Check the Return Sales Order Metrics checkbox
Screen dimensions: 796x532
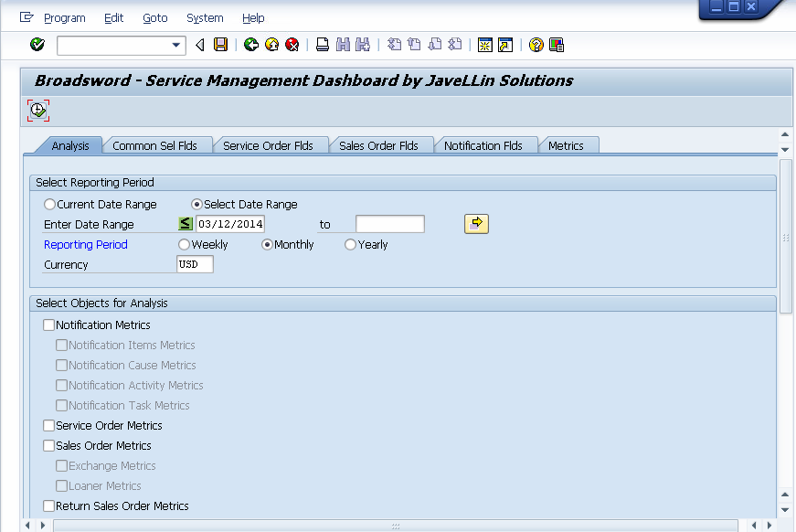pyautogui.click(x=48, y=506)
